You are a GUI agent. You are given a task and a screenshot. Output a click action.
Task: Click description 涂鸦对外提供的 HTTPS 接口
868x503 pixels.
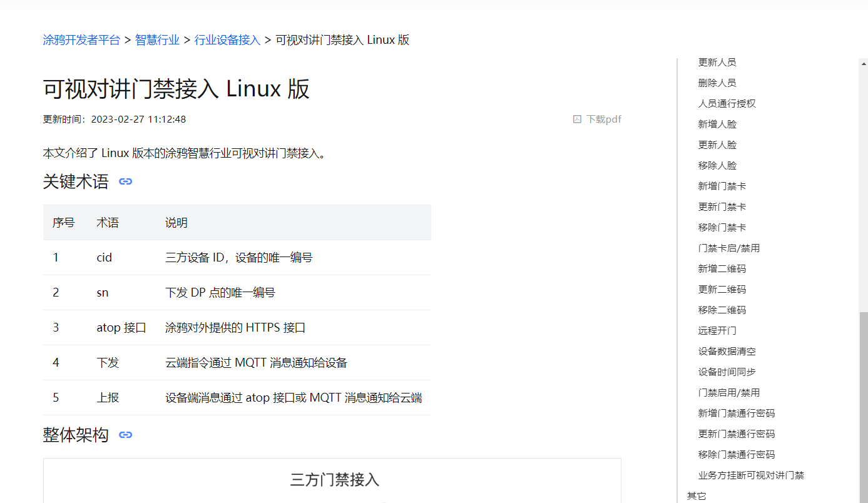pos(235,327)
